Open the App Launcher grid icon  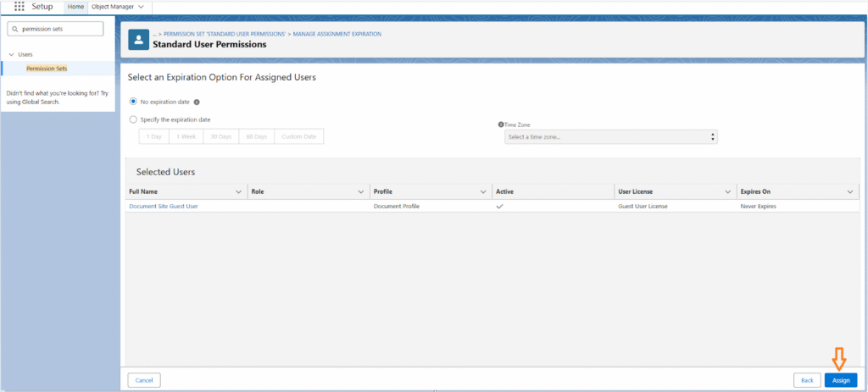click(x=19, y=6)
